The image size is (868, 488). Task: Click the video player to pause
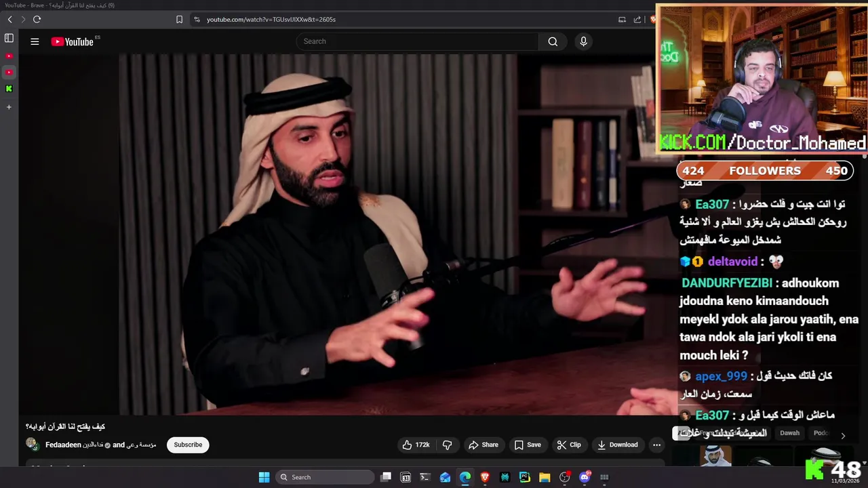(347, 234)
